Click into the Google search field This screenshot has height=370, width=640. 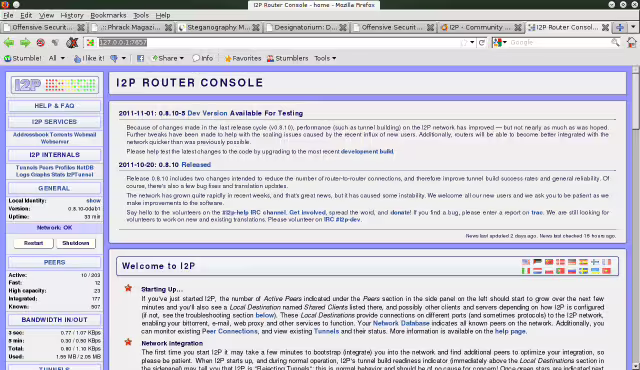pyautogui.click(x=559, y=42)
